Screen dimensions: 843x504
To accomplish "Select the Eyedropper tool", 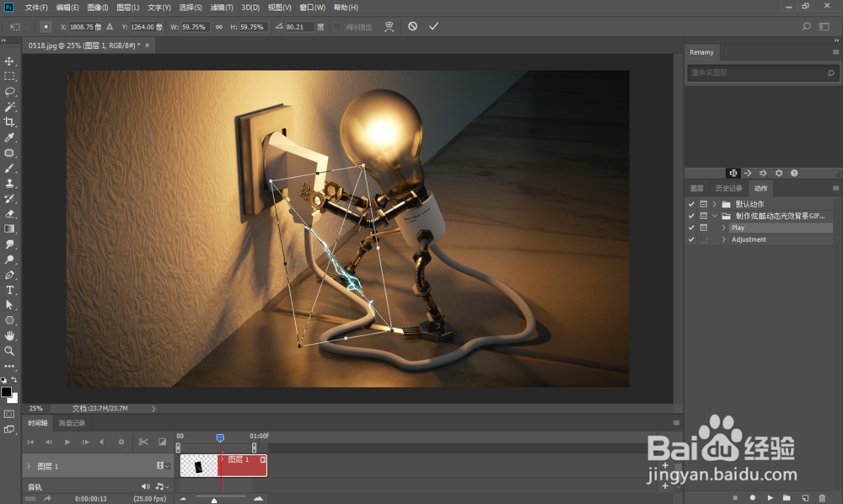I will 9,137.
